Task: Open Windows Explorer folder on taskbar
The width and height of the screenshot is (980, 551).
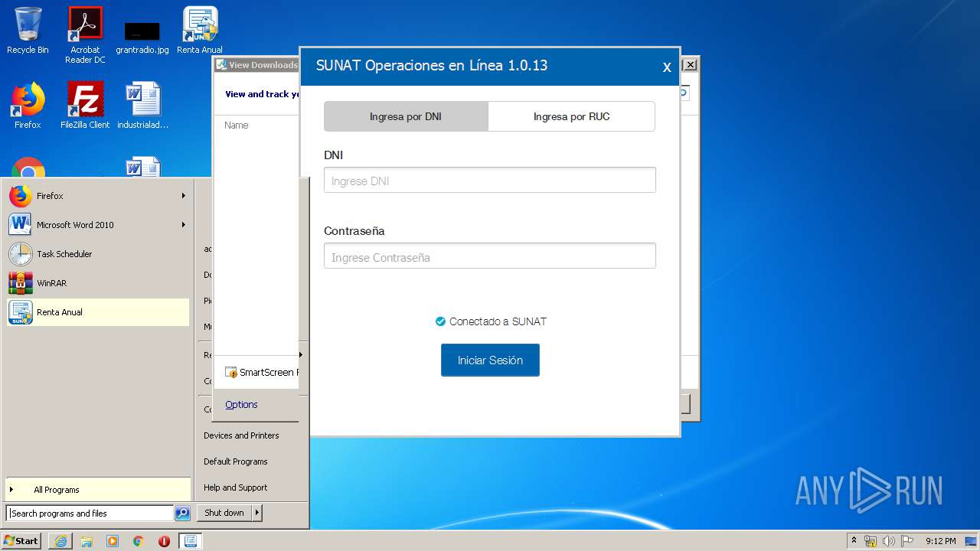Action: (x=87, y=541)
